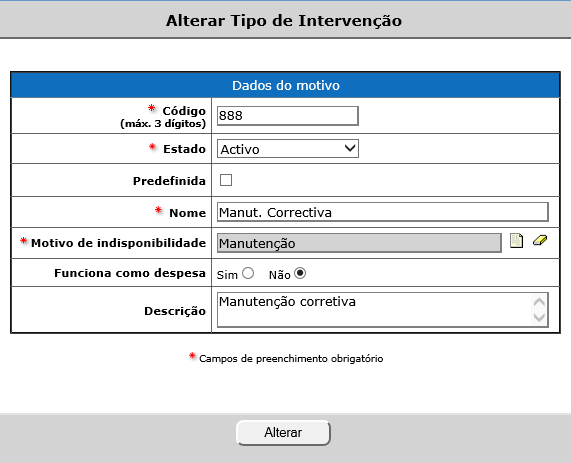Click the Dados do motivo blue header
Image resolution: width=571 pixels, height=463 pixels.
286,85
